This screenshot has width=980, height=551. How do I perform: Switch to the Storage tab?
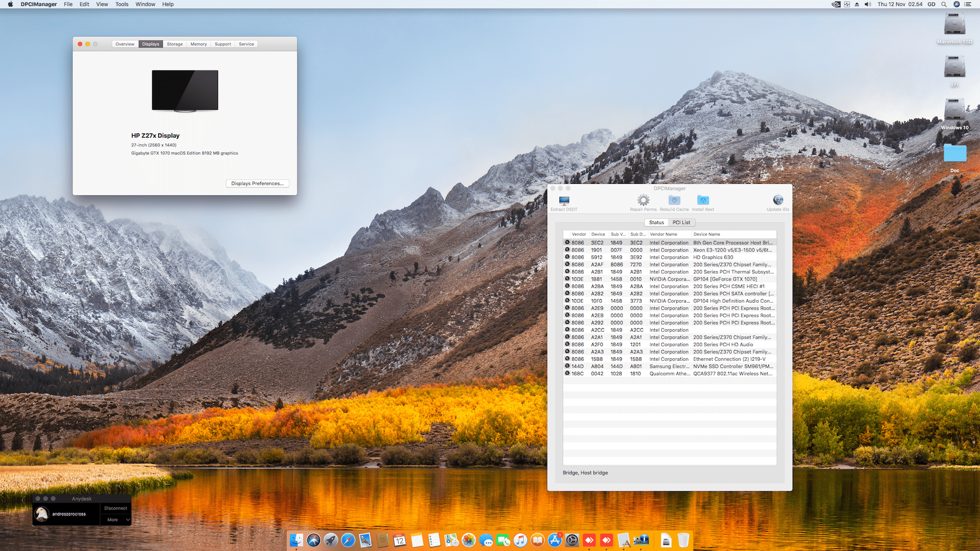point(175,44)
